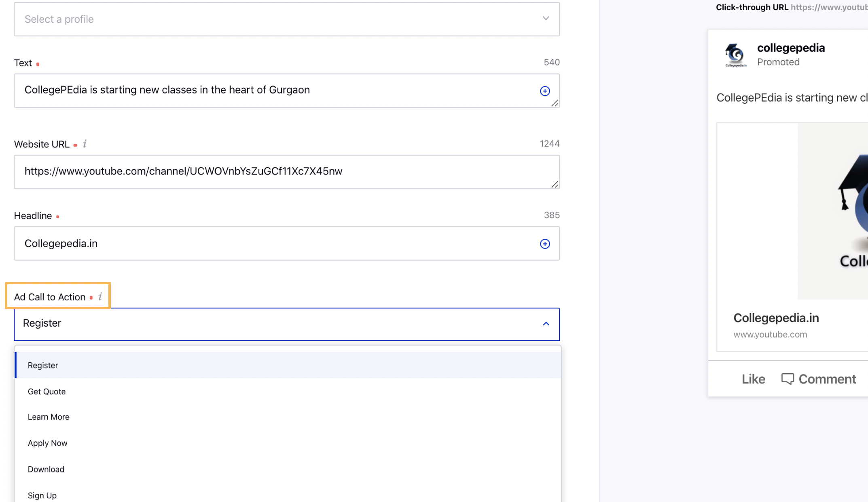Click Collegepedia.in headline in preview card
This screenshot has width=868, height=502.
click(x=776, y=318)
